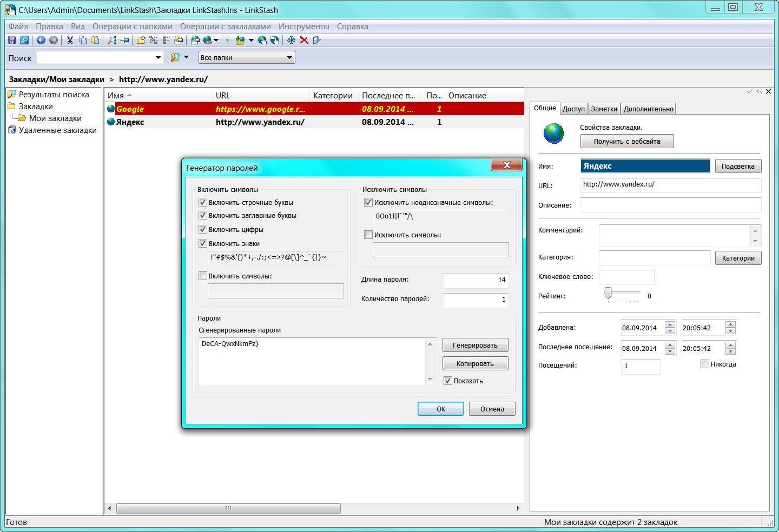The image size is (779, 532).
Task: Open dropdown arrow beside globe link icon
Action: 216,40
